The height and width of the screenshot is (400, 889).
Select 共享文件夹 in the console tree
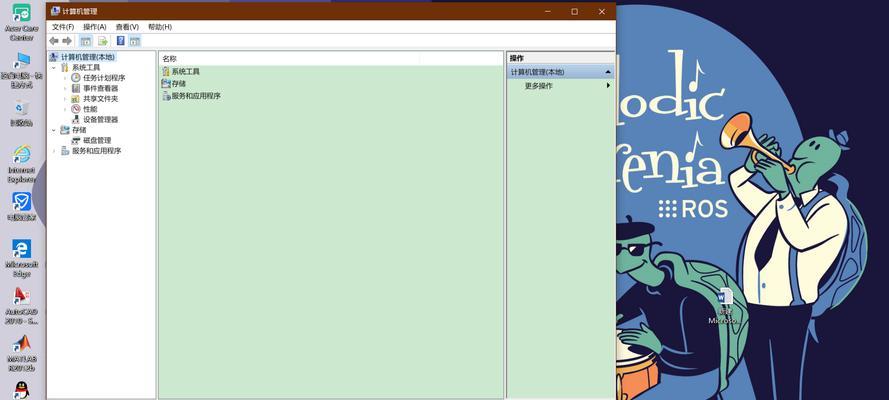(95, 99)
